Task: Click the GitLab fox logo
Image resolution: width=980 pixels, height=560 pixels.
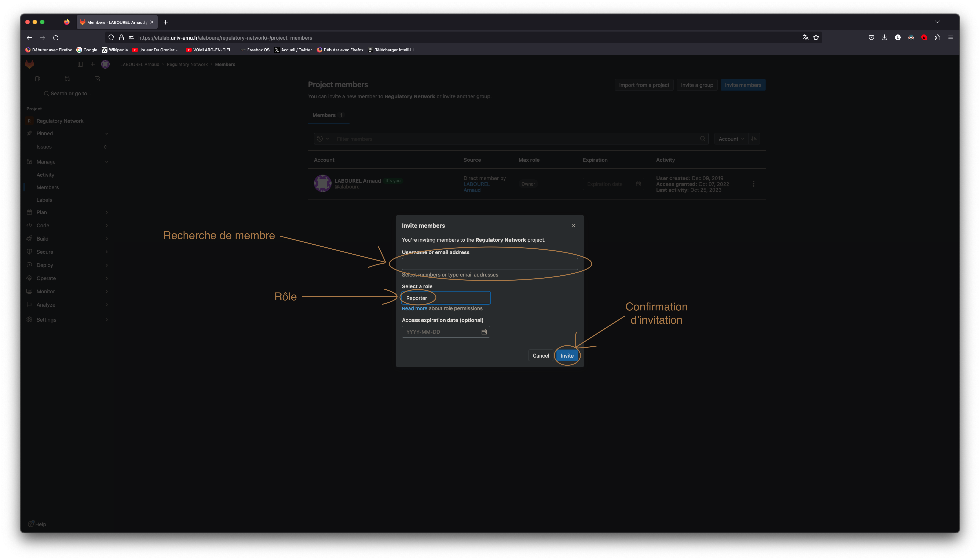Action: click(30, 64)
